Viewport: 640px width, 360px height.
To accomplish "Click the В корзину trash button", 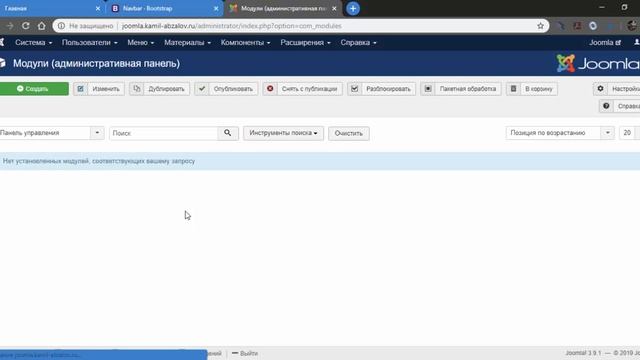I will [532, 89].
